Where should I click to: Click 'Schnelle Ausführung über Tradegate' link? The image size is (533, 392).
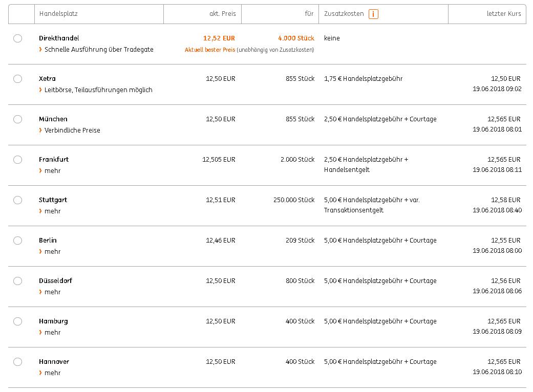(x=99, y=50)
